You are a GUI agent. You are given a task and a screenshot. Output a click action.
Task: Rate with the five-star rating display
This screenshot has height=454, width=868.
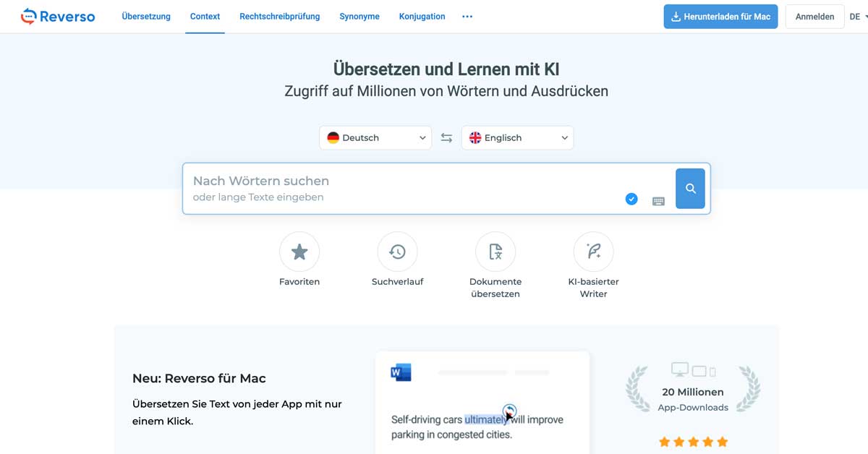(693, 441)
